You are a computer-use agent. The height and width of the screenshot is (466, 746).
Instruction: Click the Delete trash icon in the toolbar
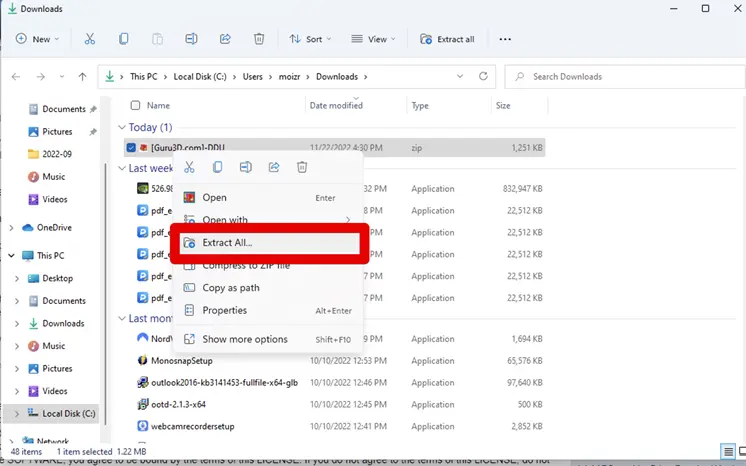259,39
